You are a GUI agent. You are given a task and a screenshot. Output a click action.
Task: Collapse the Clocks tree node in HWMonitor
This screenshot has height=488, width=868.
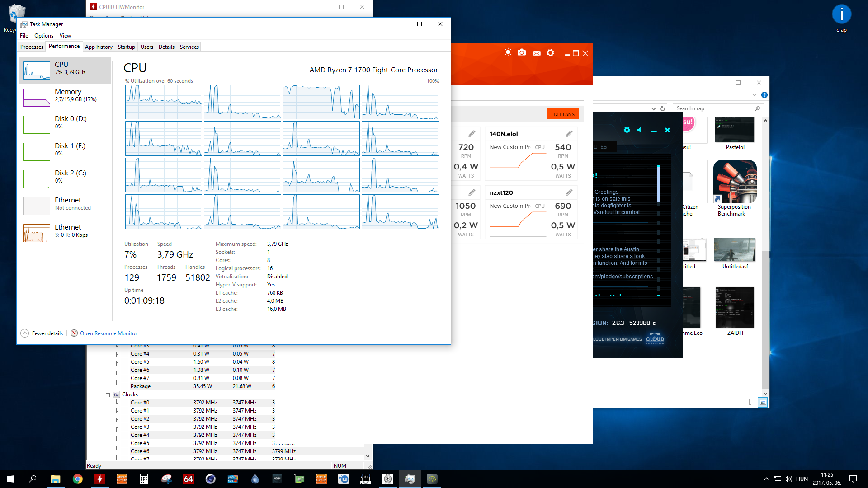(108, 394)
